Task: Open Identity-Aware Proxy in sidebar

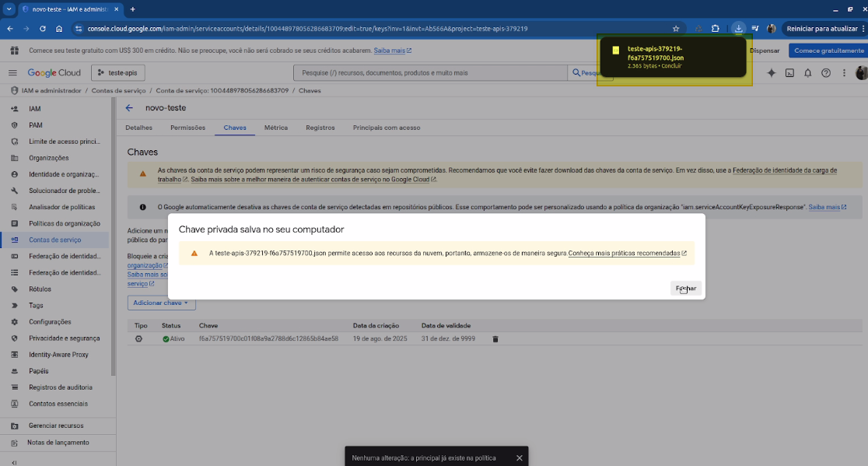Action: pyautogui.click(x=58, y=355)
